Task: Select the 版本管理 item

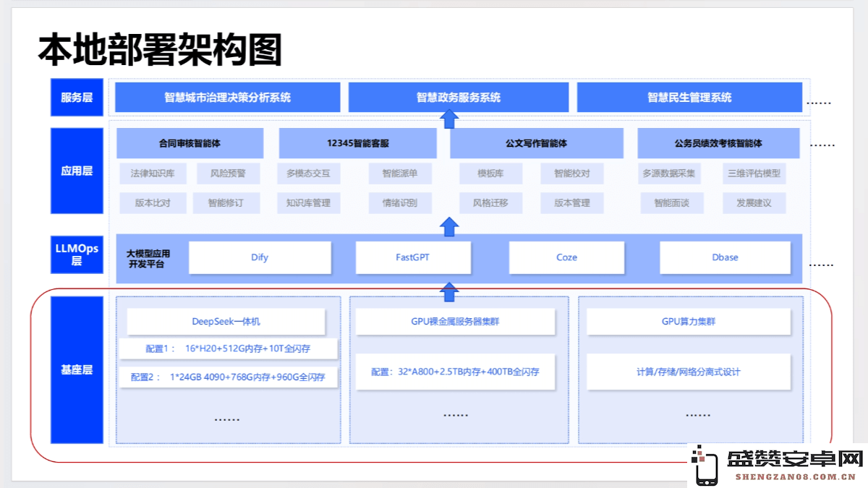Action: [572, 203]
